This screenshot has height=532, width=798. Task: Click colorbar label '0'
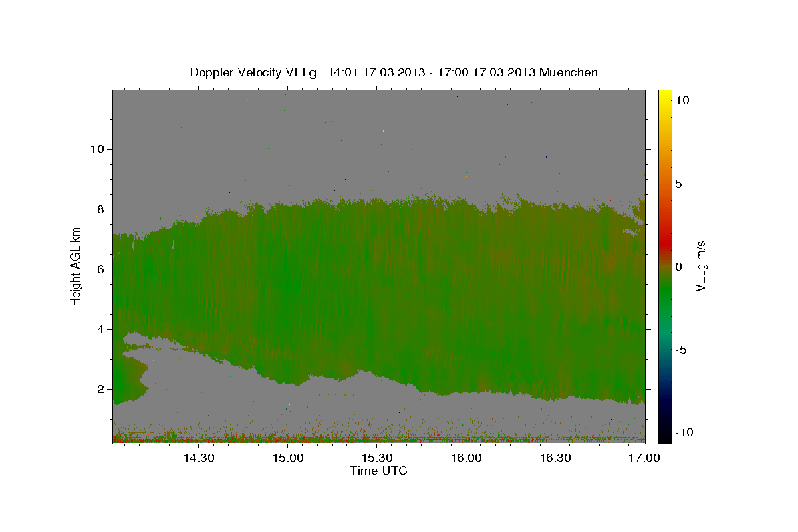click(x=678, y=267)
